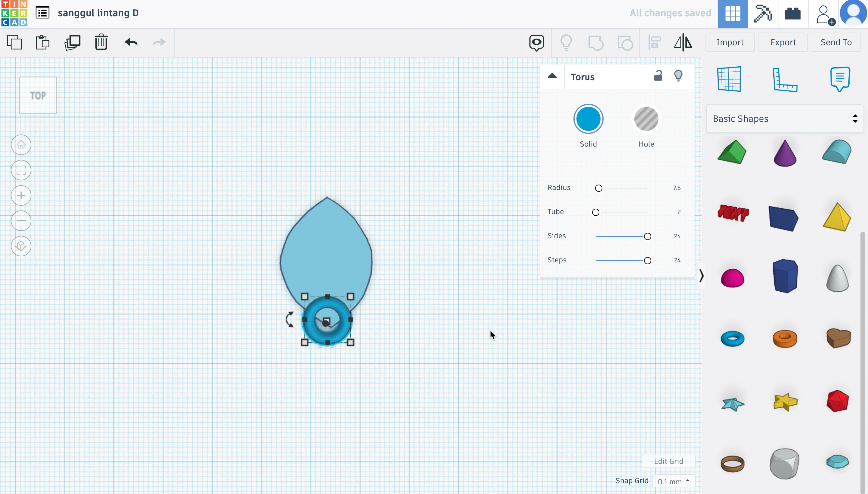Pick the red Text shape

[x=733, y=213]
